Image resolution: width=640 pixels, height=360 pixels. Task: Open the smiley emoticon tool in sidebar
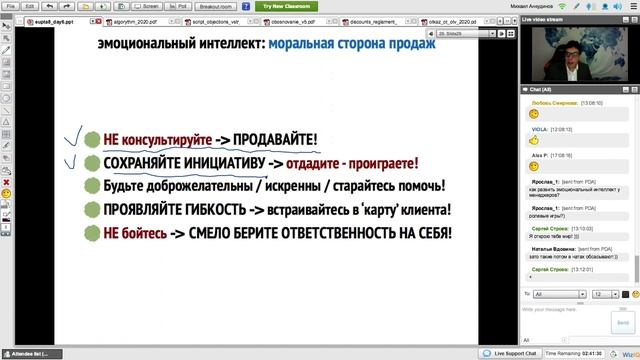point(6,194)
